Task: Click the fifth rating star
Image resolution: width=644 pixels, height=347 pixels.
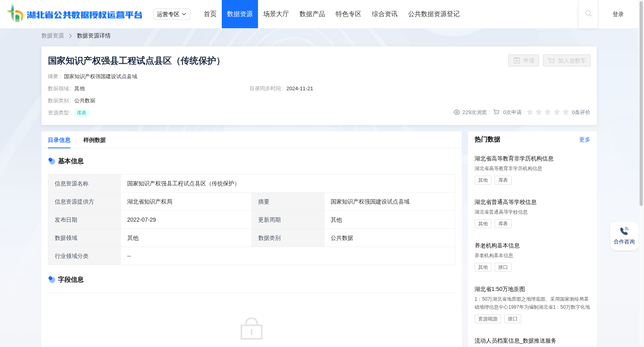Action: pos(566,112)
